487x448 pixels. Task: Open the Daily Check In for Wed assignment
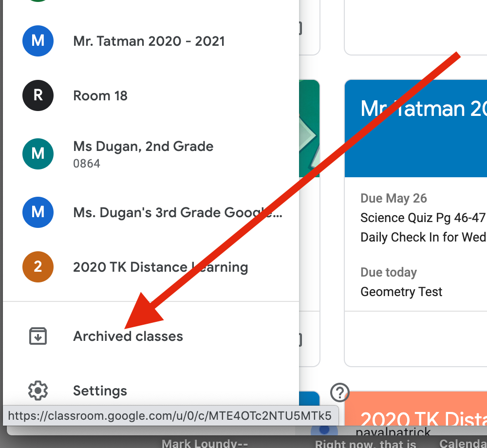click(424, 238)
